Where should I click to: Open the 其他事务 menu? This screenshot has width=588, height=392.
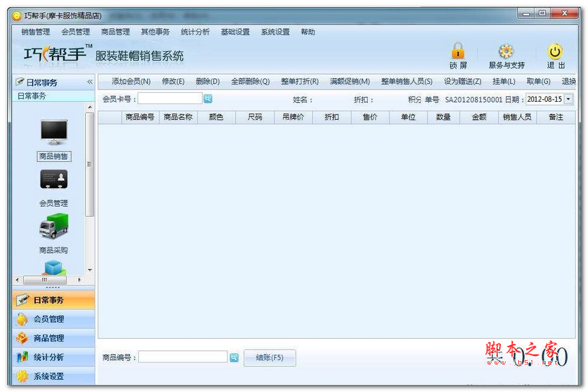(x=157, y=31)
